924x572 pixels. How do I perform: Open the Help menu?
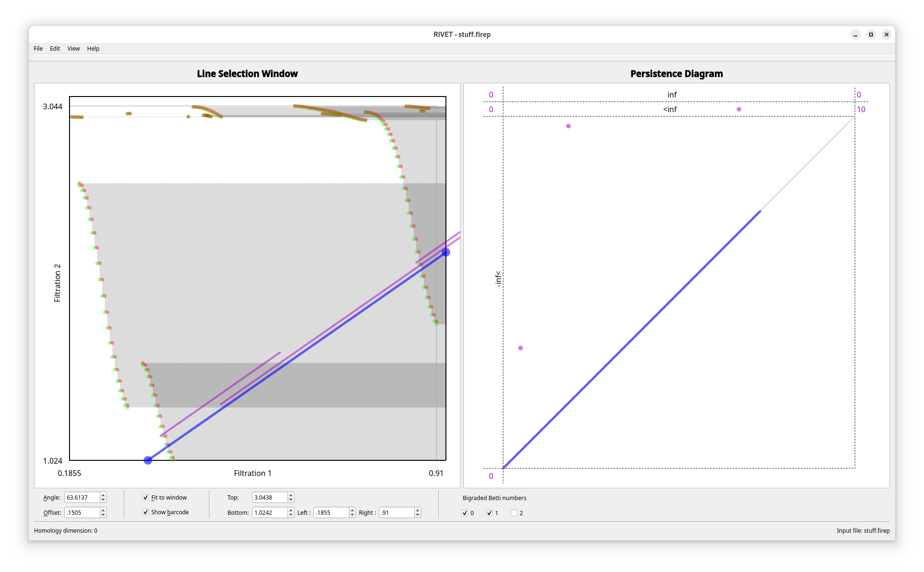[x=93, y=48]
